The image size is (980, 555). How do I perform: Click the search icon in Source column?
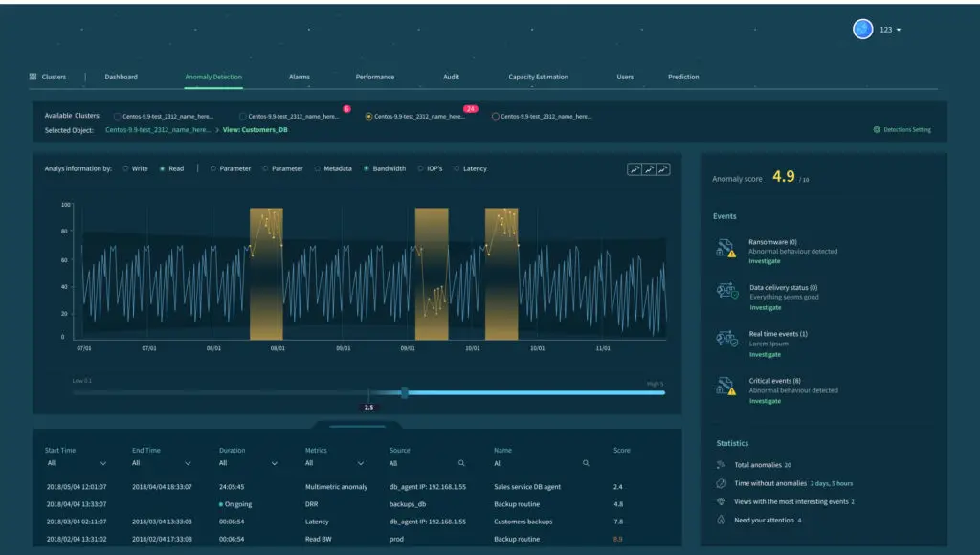[461, 463]
